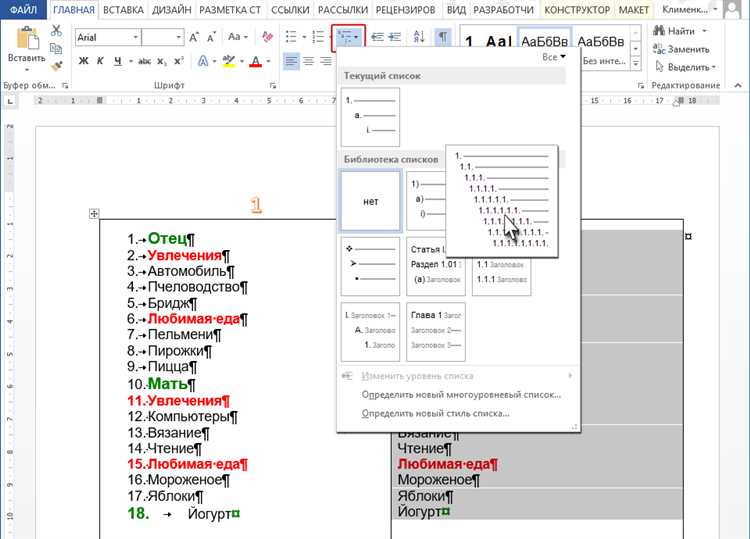Select the symbol bullets multilevel list thumbnail

pos(370,266)
